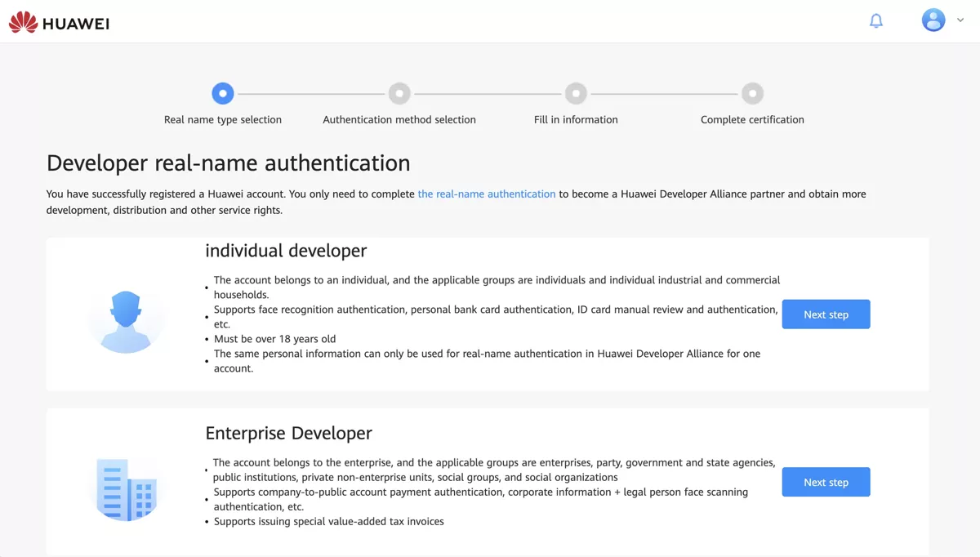
Task: Select the Fill in information step circle
Action: coord(576,93)
